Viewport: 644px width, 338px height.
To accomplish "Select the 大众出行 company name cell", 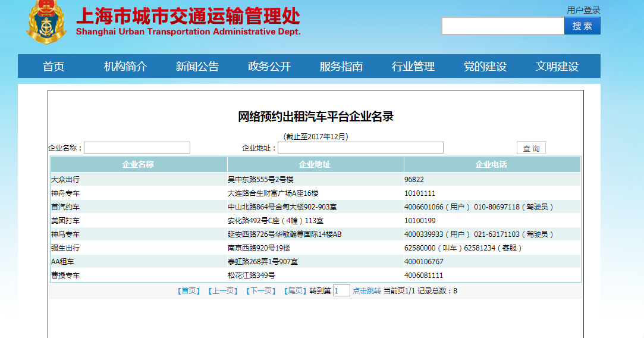I will pos(65,180).
